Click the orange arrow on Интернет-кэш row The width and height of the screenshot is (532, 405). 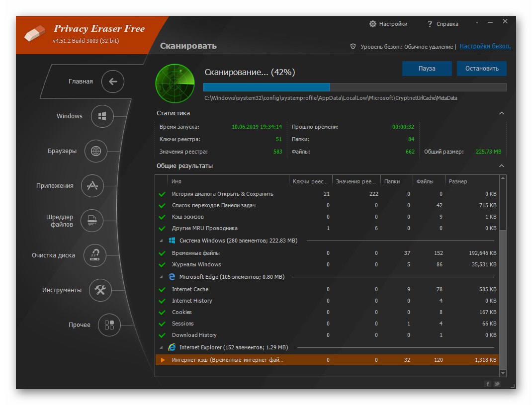[x=163, y=360]
